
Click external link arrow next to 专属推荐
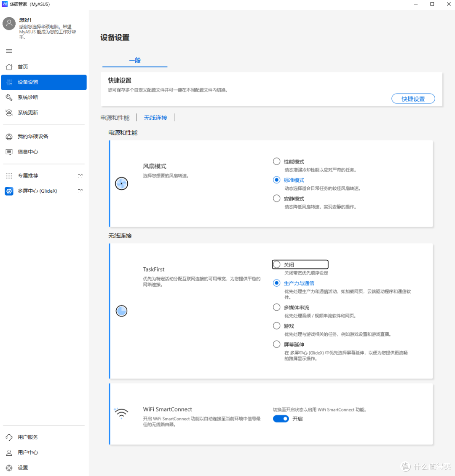click(x=80, y=175)
